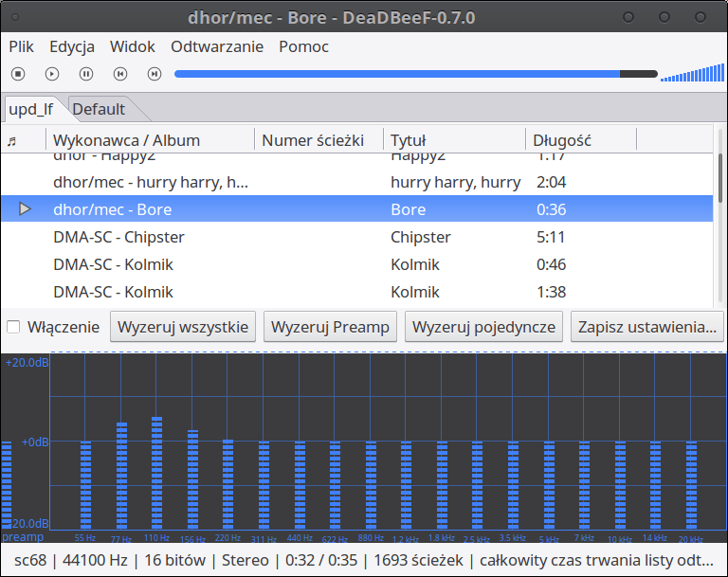
Task: Click the Chipster title cell
Action: pyautogui.click(x=421, y=237)
